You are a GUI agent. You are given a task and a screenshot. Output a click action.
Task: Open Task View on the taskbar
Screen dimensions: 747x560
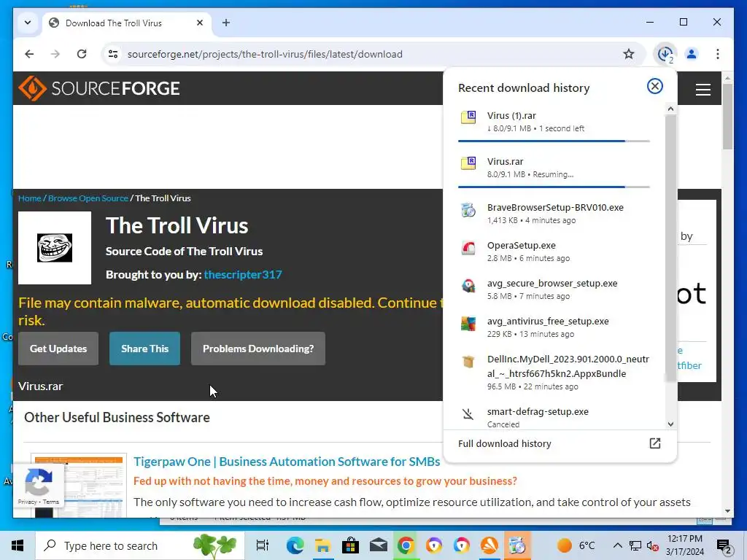(x=263, y=545)
